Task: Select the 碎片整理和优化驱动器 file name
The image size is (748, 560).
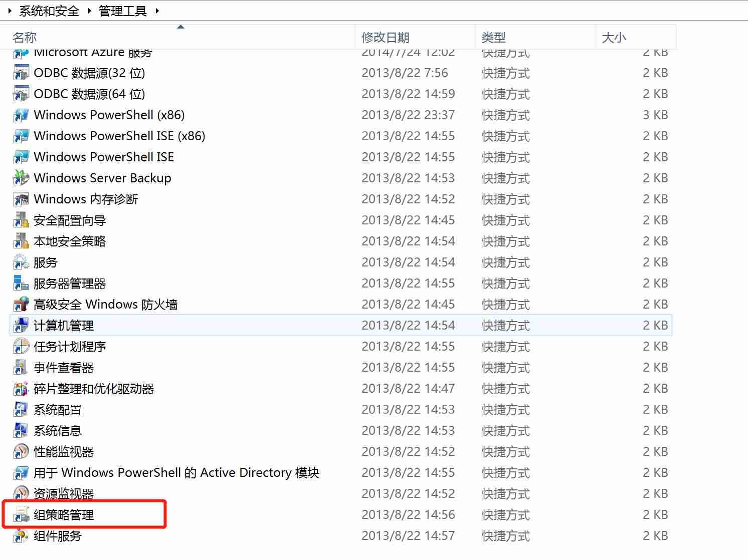Action: (x=94, y=389)
